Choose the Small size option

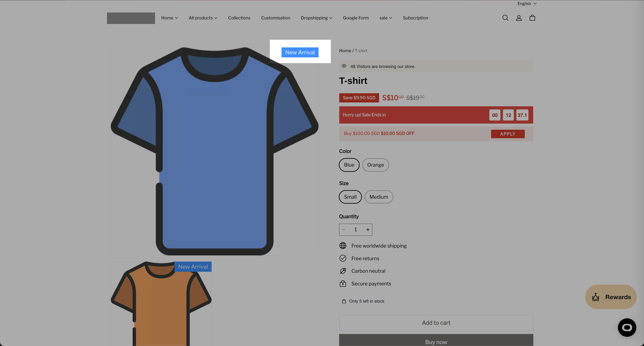[x=350, y=197]
